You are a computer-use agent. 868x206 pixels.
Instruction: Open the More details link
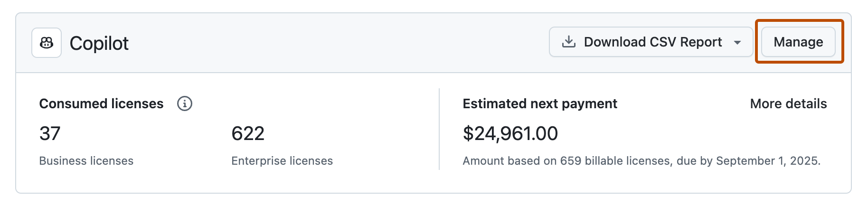788,103
